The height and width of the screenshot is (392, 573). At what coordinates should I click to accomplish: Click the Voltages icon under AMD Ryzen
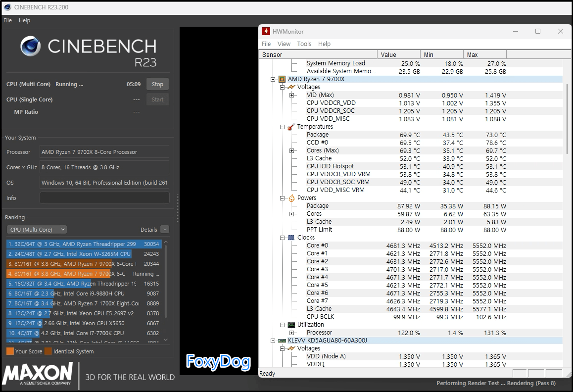(x=291, y=87)
